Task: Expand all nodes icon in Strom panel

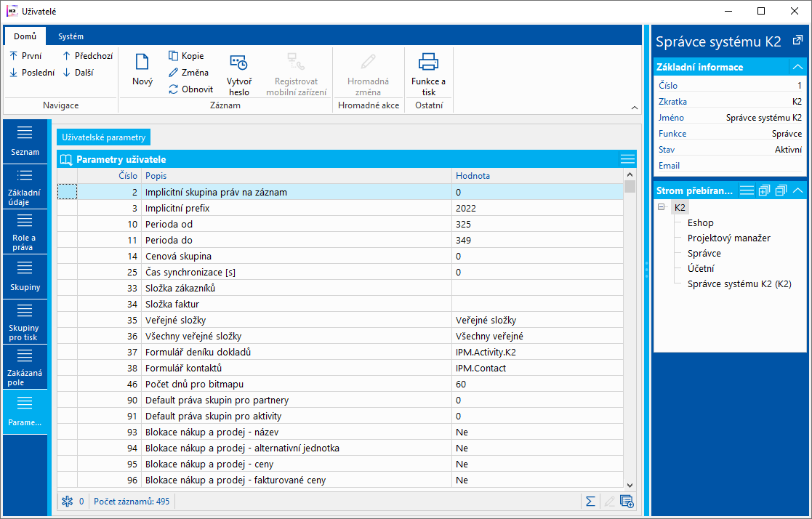Action: click(x=763, y=190)
